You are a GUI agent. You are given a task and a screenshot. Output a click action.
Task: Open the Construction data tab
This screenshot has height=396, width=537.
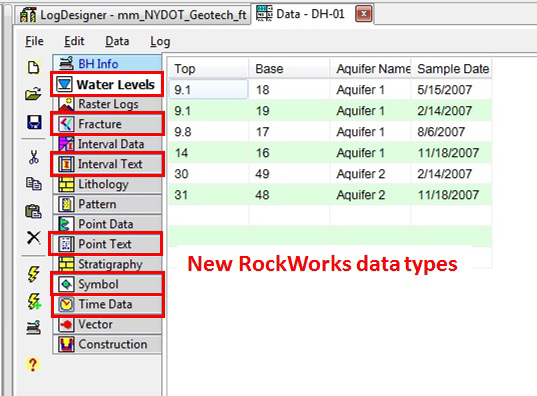tap(107, 344)
